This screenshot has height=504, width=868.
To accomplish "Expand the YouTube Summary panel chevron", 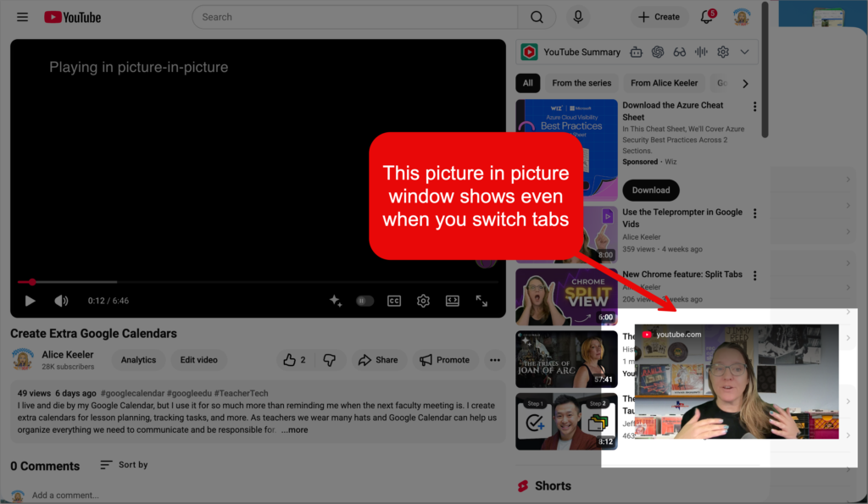I will [x=744, y=52].
